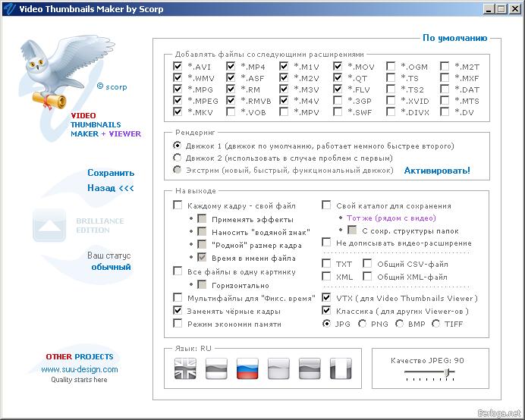Enable Каждому кадру - свой файл
The image size is (525, 420).
click(178, 205)
